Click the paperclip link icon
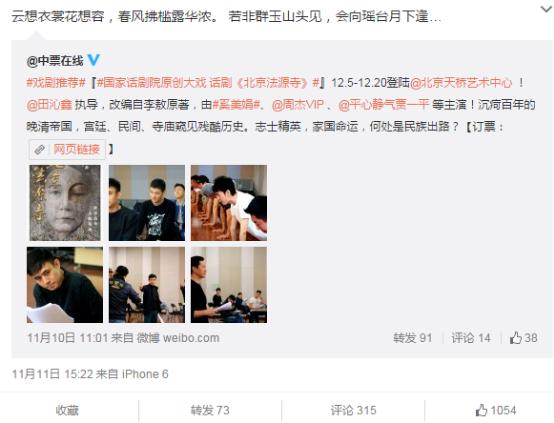The image size is (554, 423). click(x=40, y=149)
